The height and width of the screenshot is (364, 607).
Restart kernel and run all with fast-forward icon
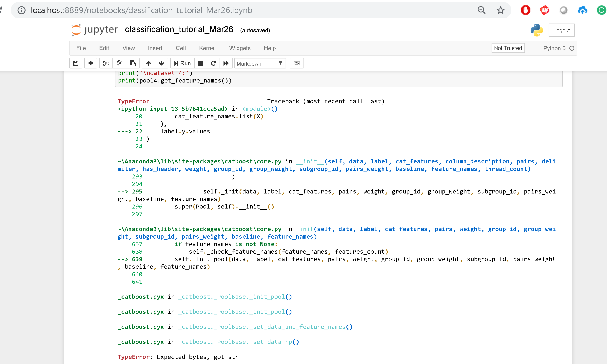coord(226,63)
